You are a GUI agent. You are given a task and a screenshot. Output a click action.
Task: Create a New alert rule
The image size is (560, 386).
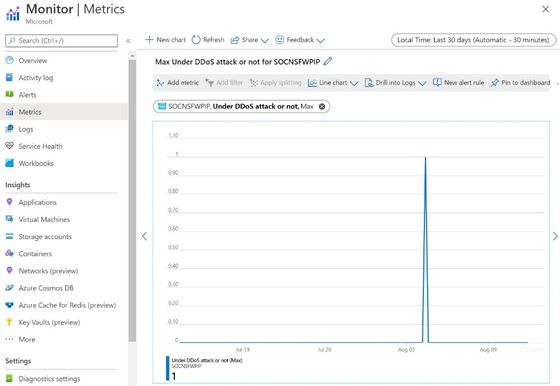tap(459, 83)
